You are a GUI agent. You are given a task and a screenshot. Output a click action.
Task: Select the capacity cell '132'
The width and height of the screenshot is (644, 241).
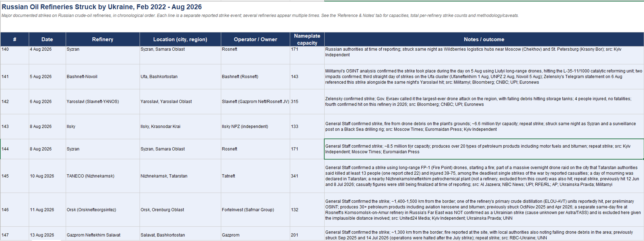pos(307,210)
